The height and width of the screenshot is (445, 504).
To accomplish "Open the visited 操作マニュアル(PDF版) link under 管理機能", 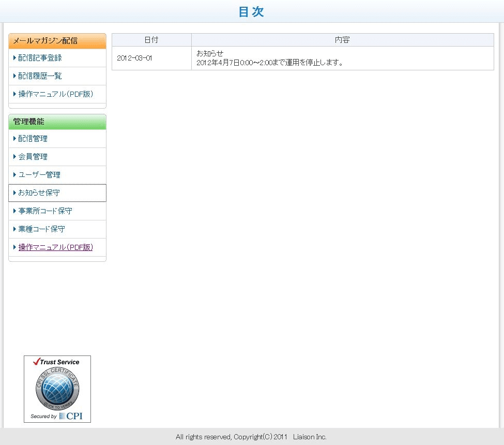I will [x=56, y=247].
